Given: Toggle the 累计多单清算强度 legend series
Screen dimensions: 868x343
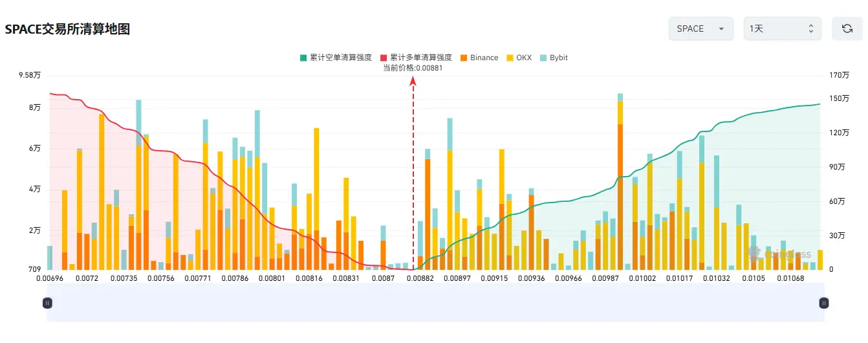Looking at the screenshot, I should coord(416,58).
